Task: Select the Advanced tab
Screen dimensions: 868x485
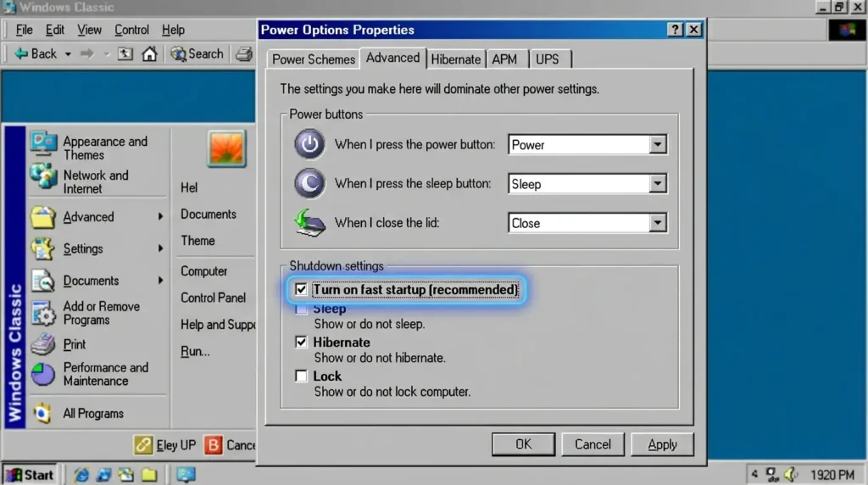Action: click(x=392, y=58)
